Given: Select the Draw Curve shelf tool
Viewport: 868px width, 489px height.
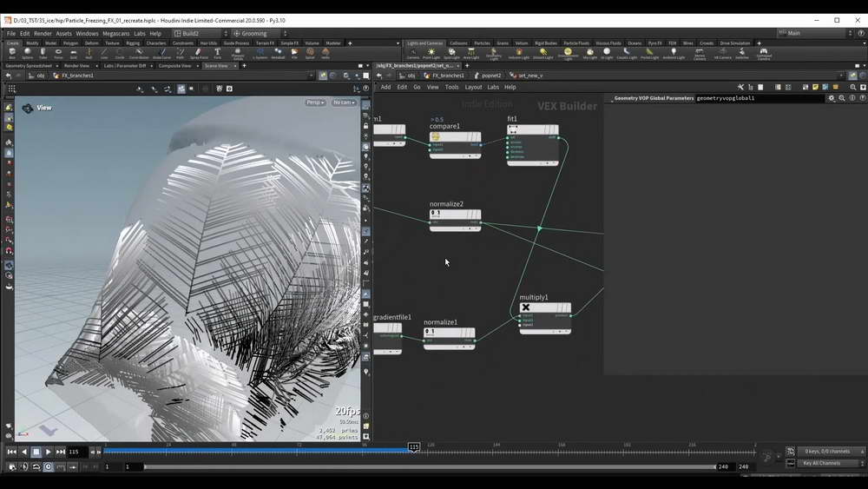Looking at the screenshot, I should (162, 53).
